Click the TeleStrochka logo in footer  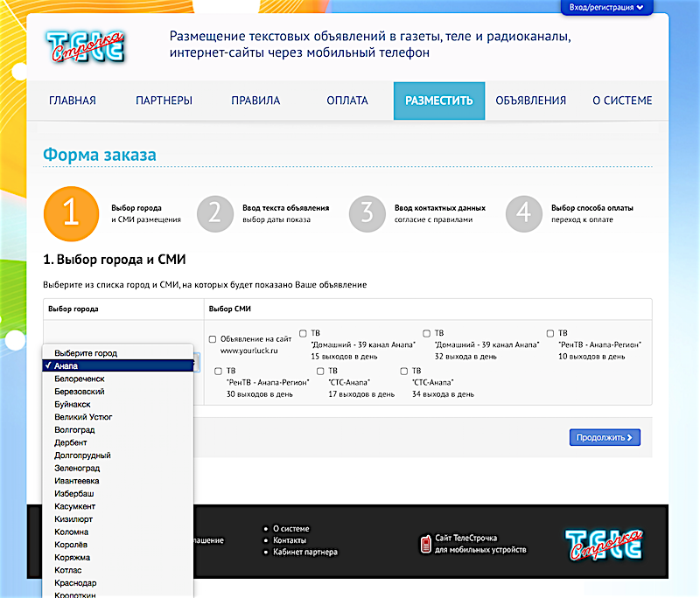pos(604,545)
